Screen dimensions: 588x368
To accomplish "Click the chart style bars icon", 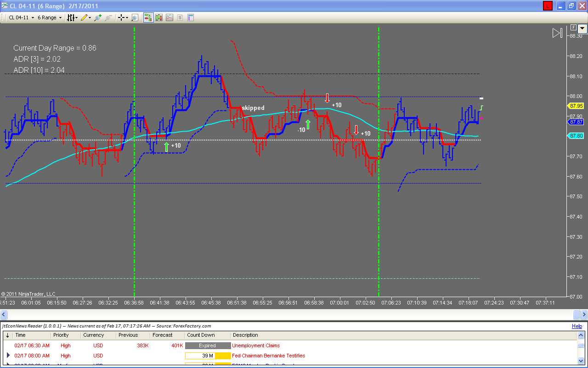I will point(70,17).
